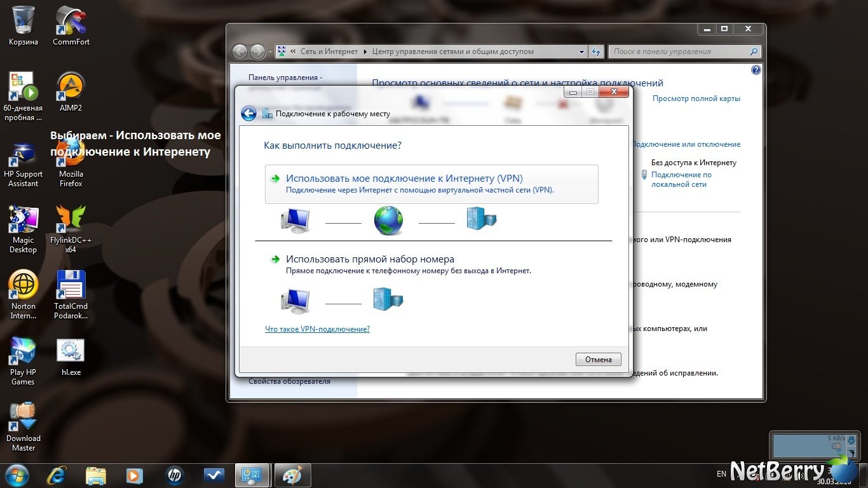Expand the address bar history dropdown arrow
This screenshot has height=488, width=868.
tap(581, 51)
